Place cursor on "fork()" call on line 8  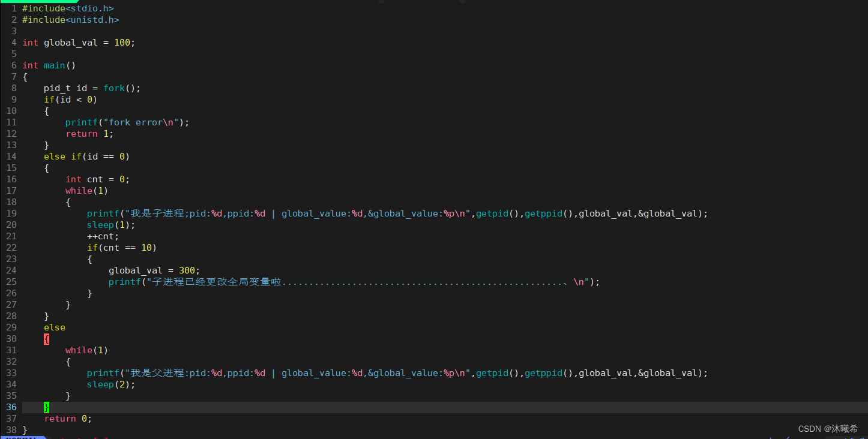click(x=119, y=88)
